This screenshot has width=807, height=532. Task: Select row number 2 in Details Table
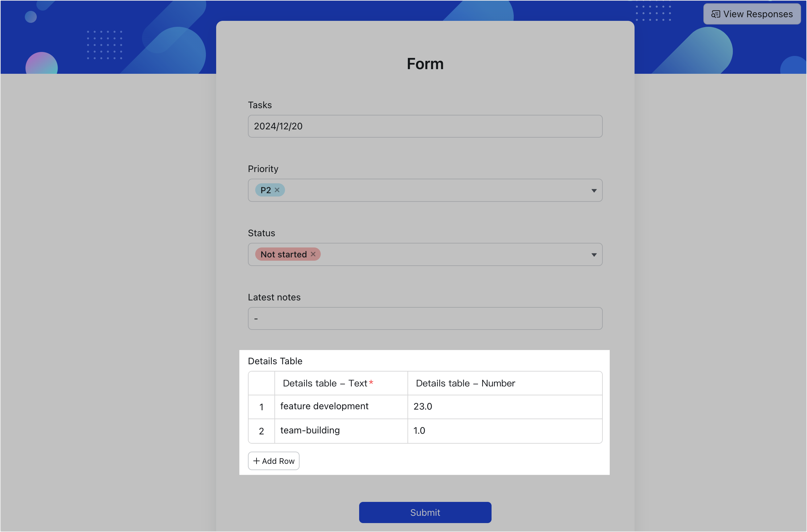261,431
